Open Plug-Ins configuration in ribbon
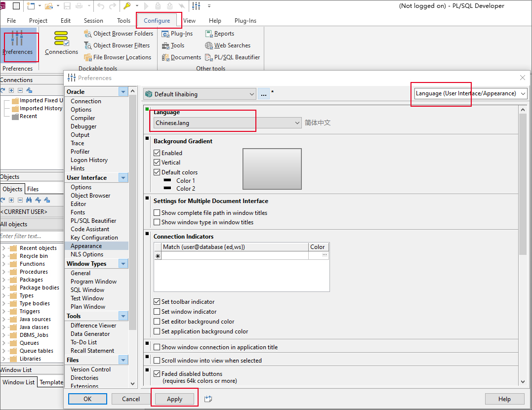532x410 pixels. pyautogui.click(x=177, y=34)
